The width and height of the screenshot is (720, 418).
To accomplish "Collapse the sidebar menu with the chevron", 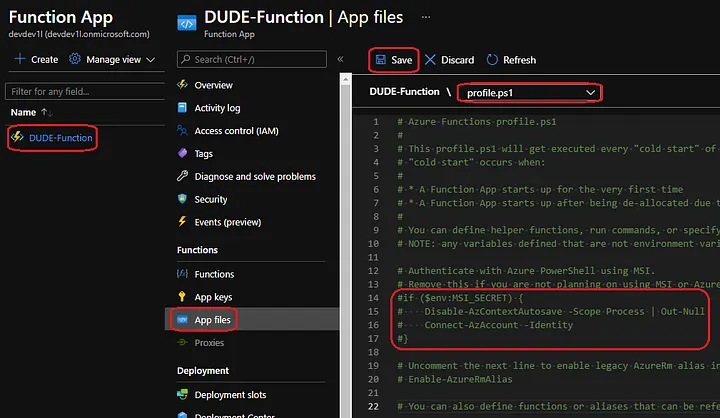I will pos(340,60).
